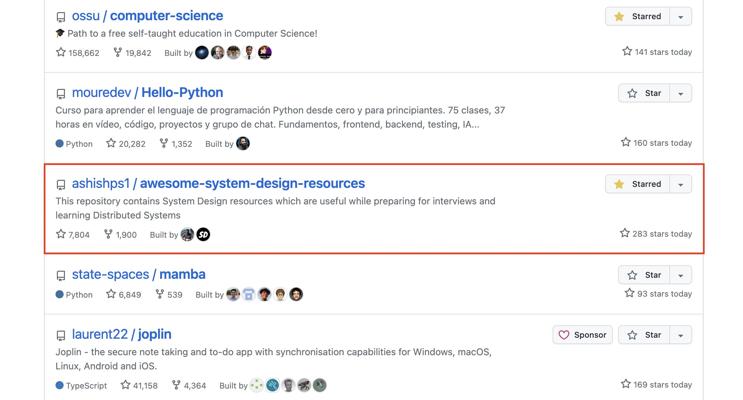Open the state-spaces / mamba repository link
Image resolution: width=743 pixels, height=400 pixels.
138,275
